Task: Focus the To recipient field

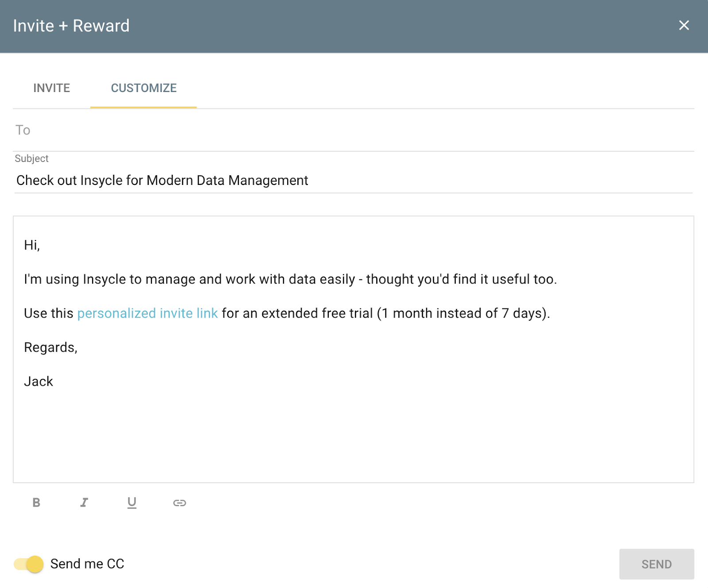Action: 354,131
